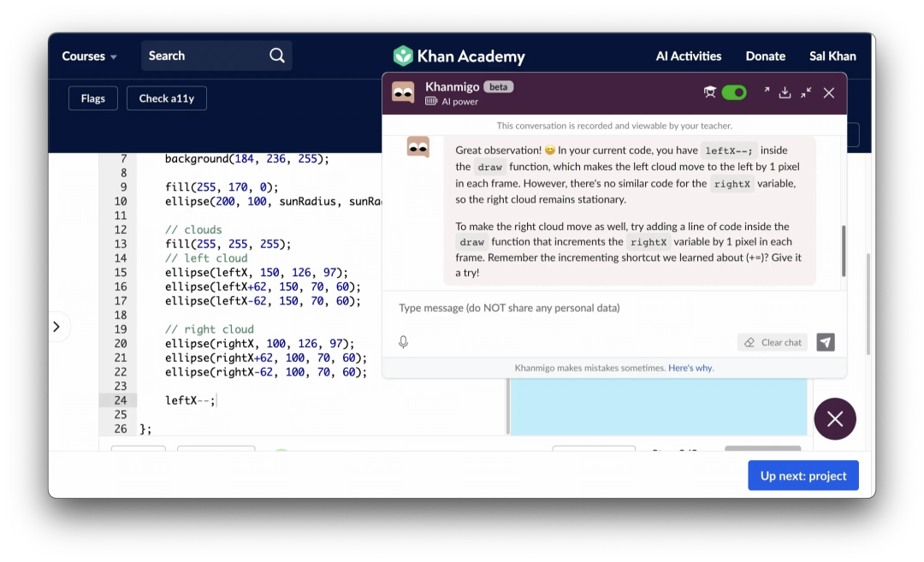Download the Khanmigo conversation
This screenshot has width=924, height=562.
(785, 92)
